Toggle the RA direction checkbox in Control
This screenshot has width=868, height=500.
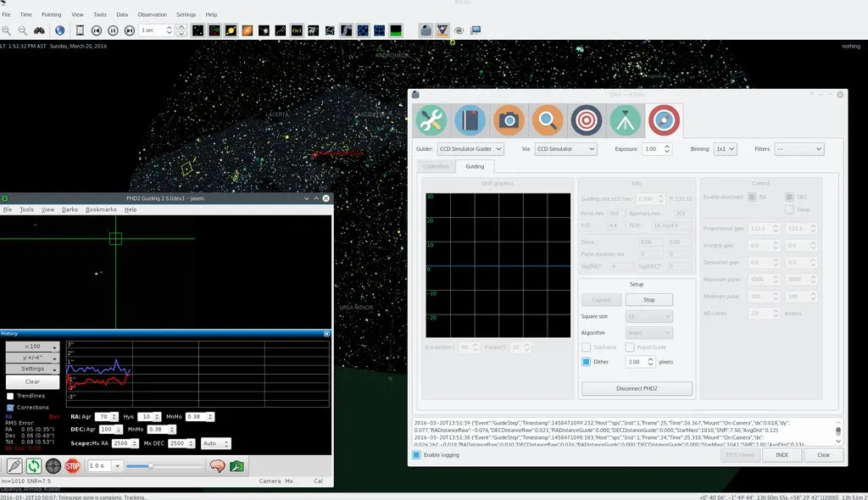click(752, 197)
